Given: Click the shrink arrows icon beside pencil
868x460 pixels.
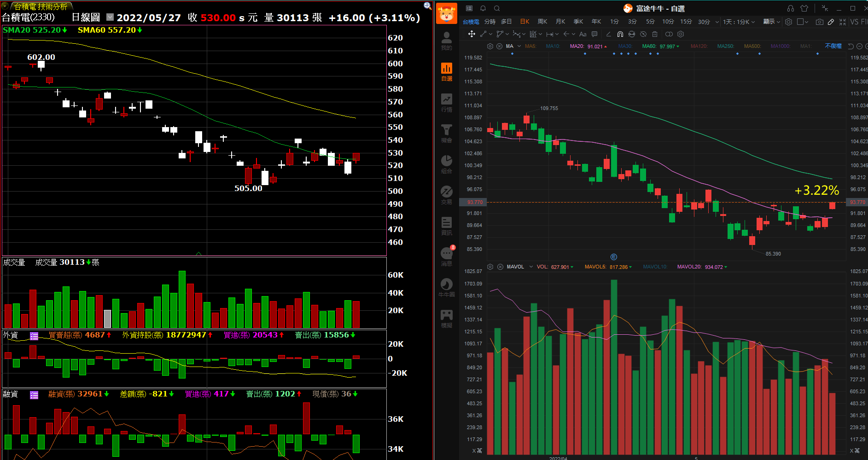Looking at the screenshot, I should click(842, 22).
